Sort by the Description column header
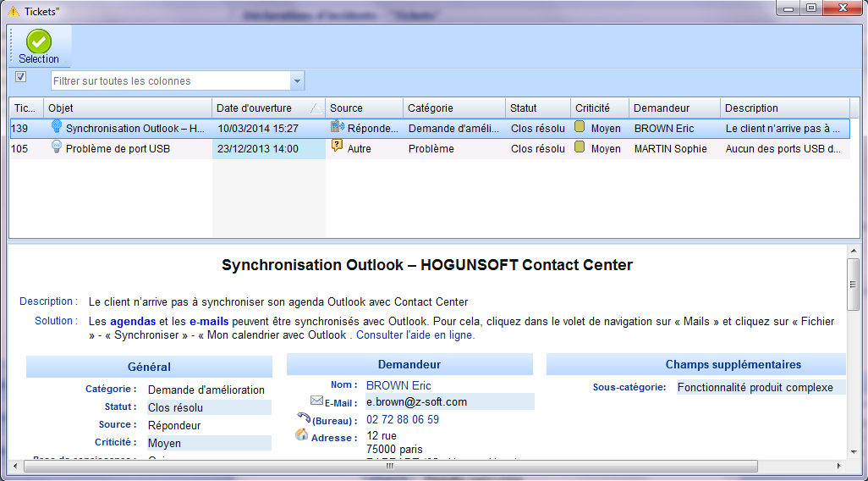 coord(785,108)
